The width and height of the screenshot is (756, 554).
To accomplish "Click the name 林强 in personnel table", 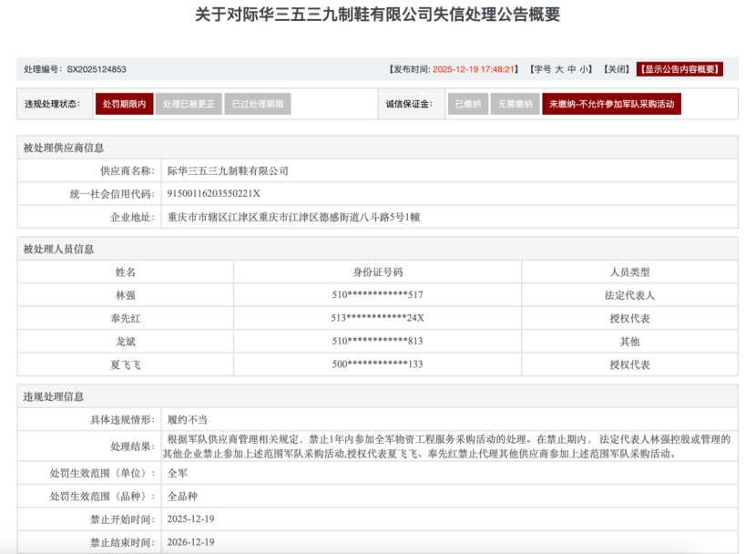I will click(126, 295).
